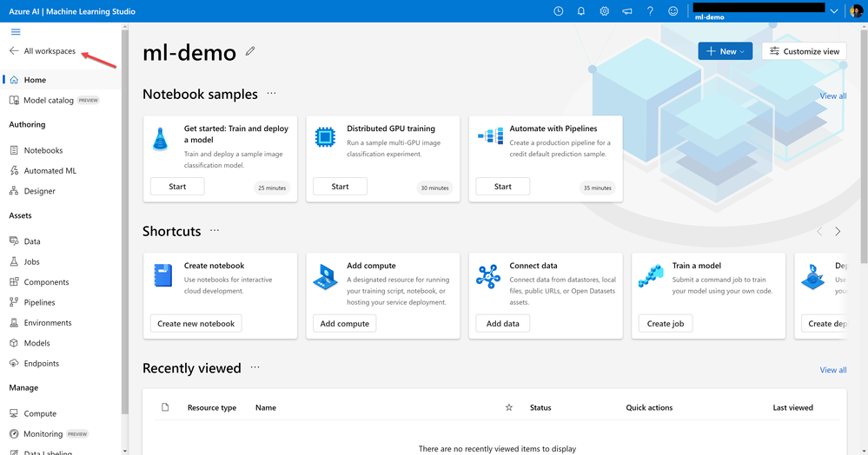Click View all for Notebook samples
Viewport: 868px width, 455px height.
(833, 96)
